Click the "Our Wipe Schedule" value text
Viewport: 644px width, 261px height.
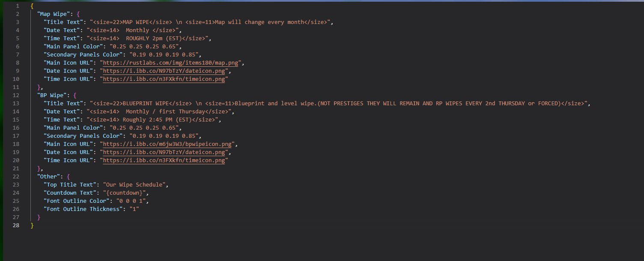[135, 184]
